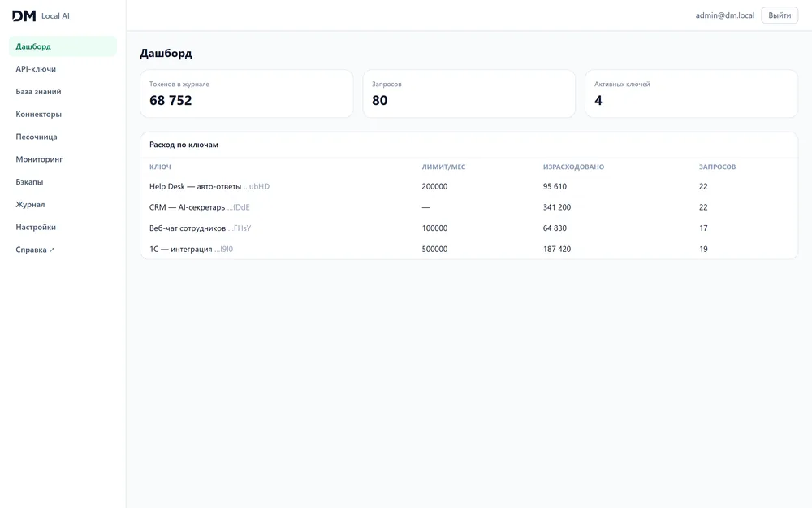Open Бэкапы in the sidebar
The image size is (812, 508).
(x=63, y=182)
